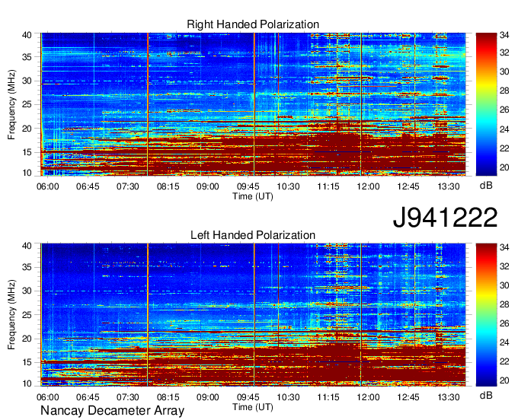The width and height of the screenshot is (518, 420).
Task: Click the 09:45 time tick of Right Handed plot
Action: click(248, 186)
